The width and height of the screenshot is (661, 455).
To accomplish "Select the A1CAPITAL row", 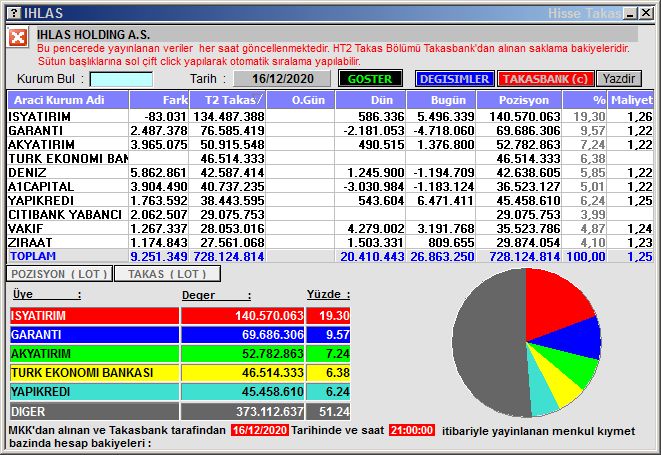I will click(x=330, y=186).
